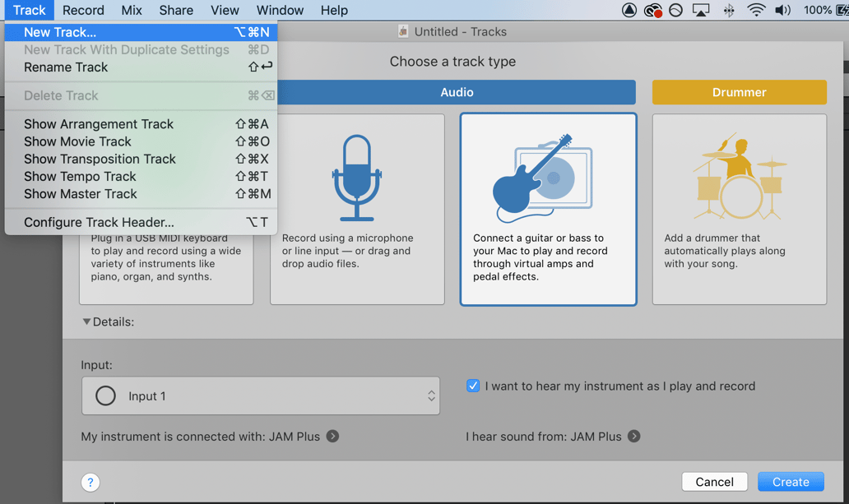Open the Input 1 dropdown

coord(430,395)
